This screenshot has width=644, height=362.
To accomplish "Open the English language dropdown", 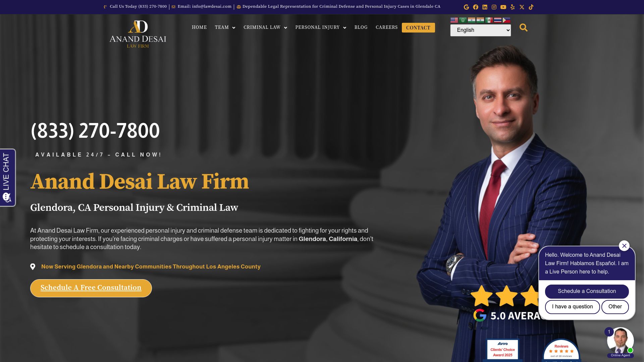I will click(x=481, y=30).
